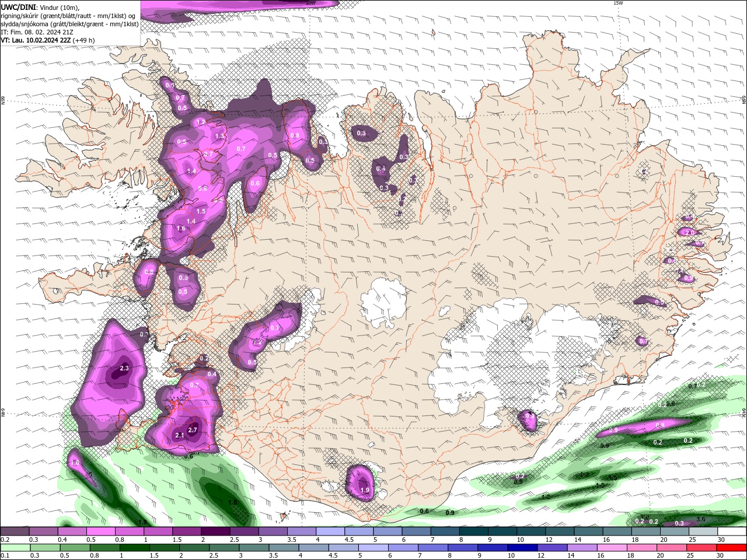This screenshot has width=747, height=560.
Task: Click the 2.3 snowfall value west of Iceland
Action: pyautogui.click(x=124, y=368)
